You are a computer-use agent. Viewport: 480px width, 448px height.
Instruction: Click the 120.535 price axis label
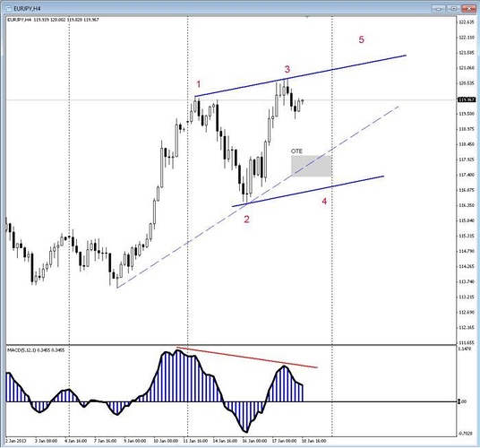point(467,83)
